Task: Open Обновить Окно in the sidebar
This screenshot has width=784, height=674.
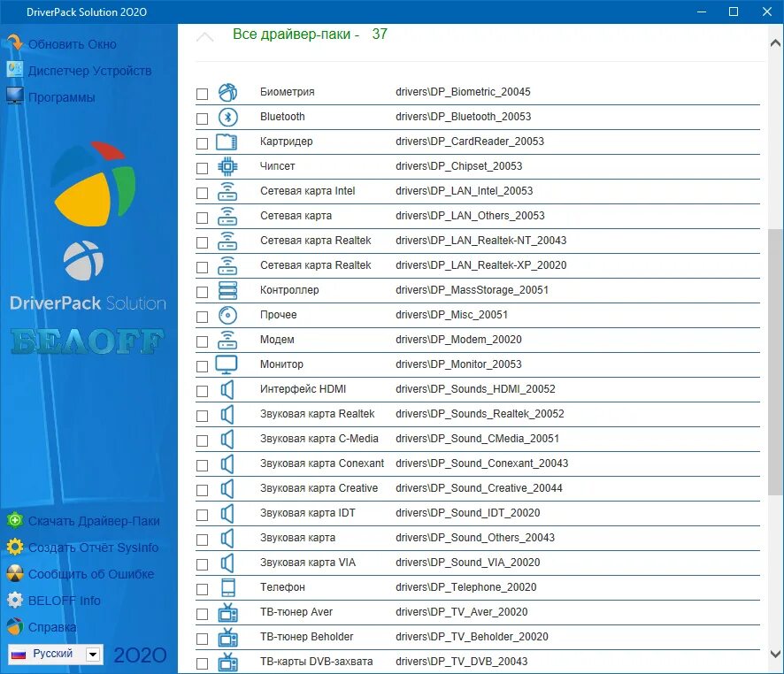Action: tap(72, 44)
